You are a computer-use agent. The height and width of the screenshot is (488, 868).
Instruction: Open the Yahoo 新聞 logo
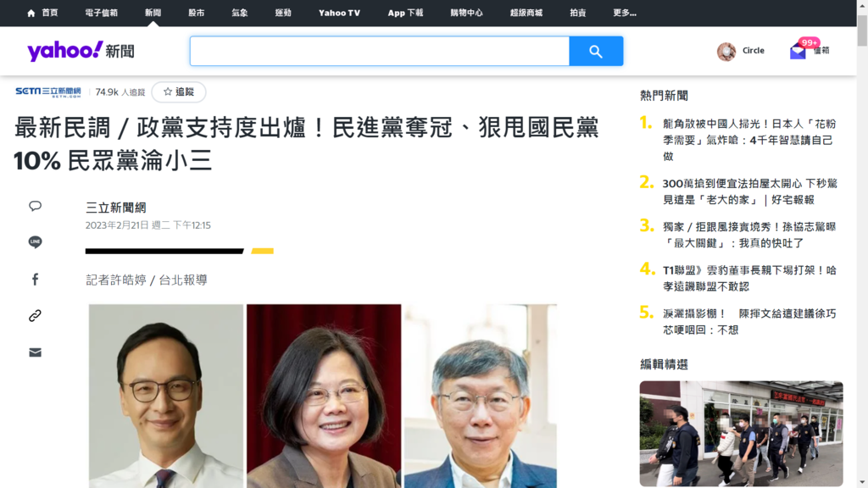tap(81, 51)
